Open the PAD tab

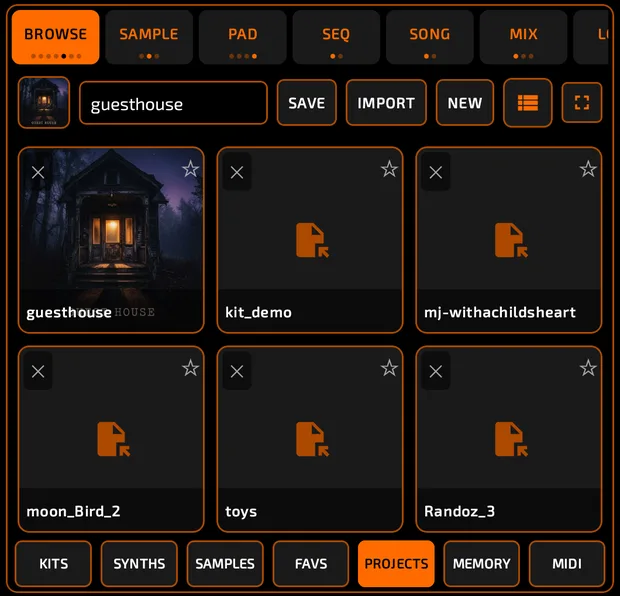point(243,37)
